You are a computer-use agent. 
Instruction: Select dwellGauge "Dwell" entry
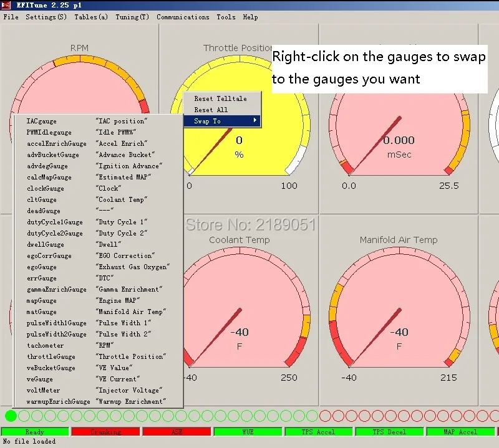click(98, 244)
